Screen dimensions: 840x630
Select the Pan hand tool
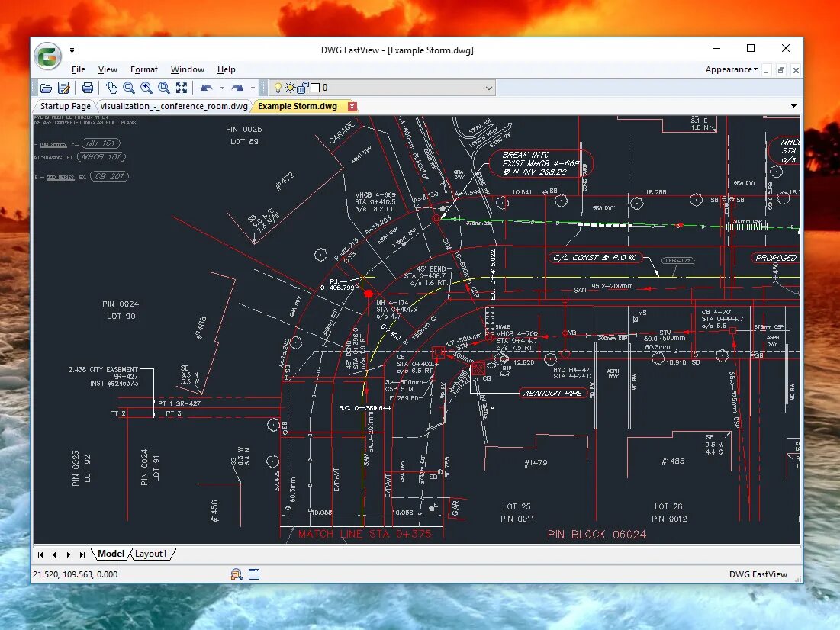(111, 88)
